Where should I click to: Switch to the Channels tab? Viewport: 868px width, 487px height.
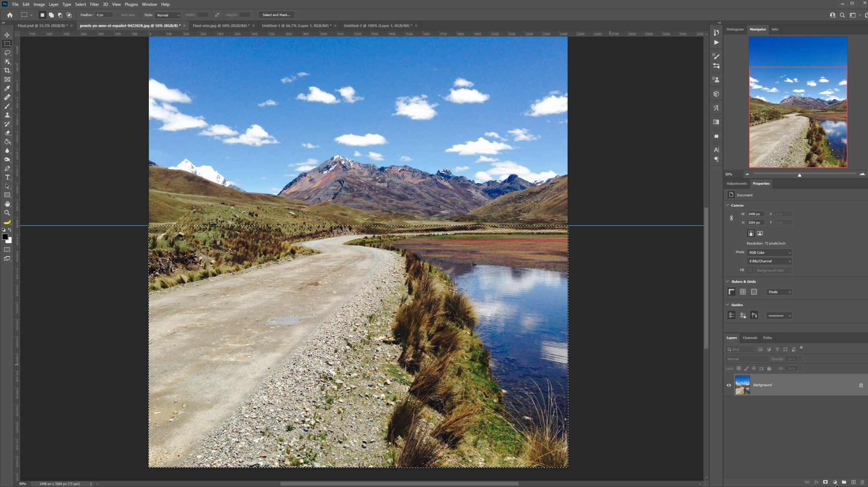point(750,338)
